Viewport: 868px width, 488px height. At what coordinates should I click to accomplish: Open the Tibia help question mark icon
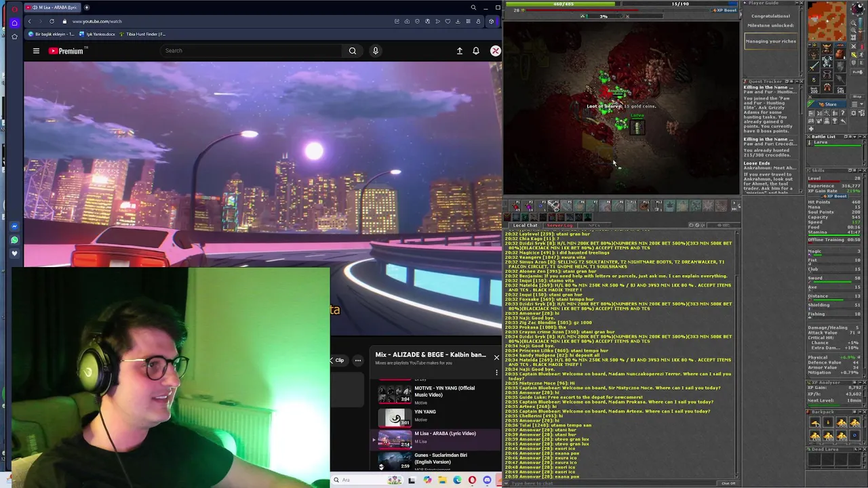(x=842, y=113)
